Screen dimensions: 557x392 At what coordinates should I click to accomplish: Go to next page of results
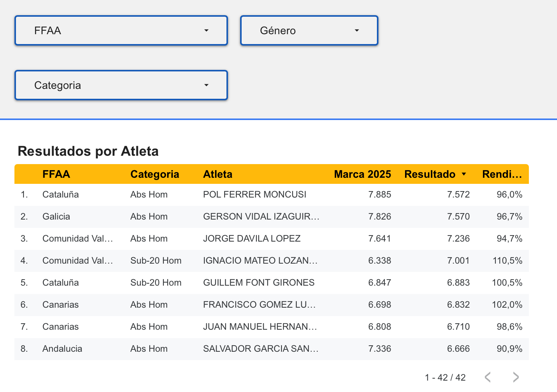[516, 377]
